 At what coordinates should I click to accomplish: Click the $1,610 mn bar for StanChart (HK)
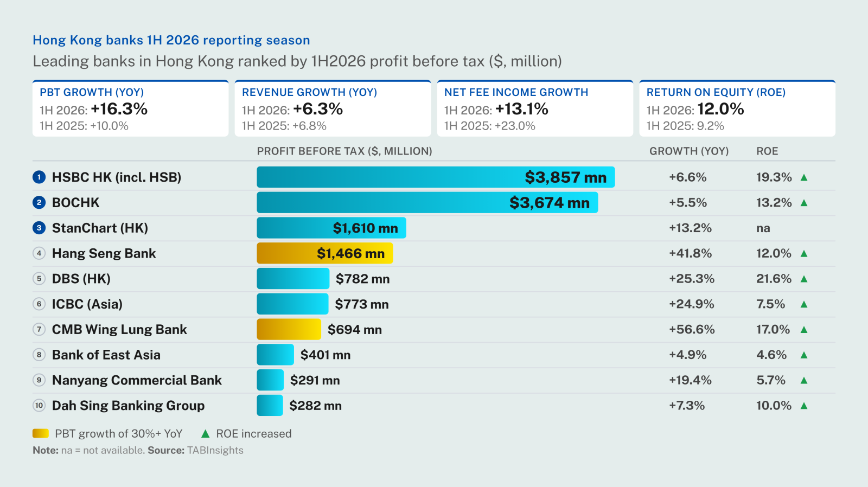[x=331, y=228]
